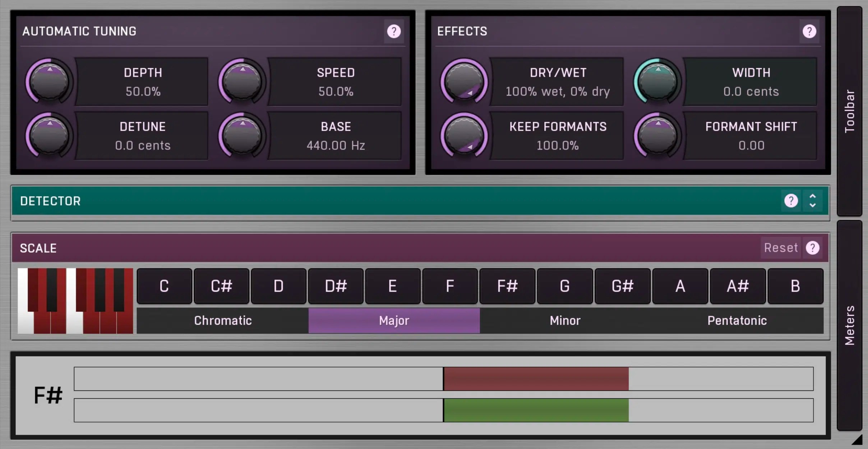Turn the Dry/Wet knob
Screen dimensions: 868x449
pyautogui.click(x=463, y=82)
